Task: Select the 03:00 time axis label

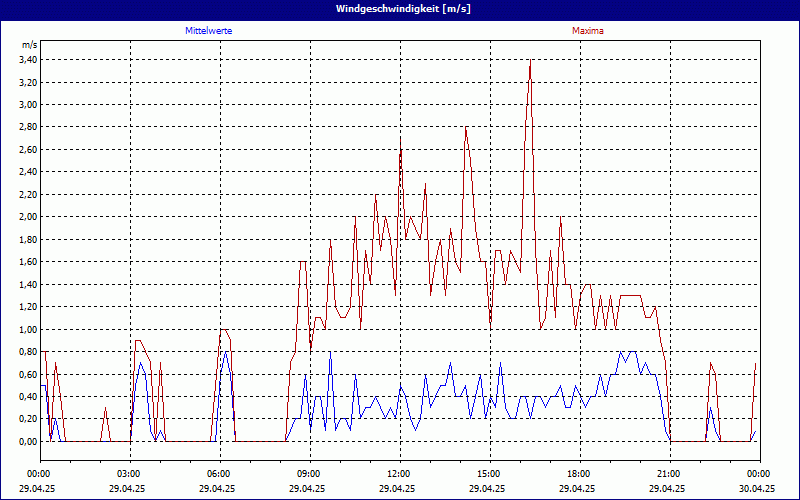Action: (129, 473)
